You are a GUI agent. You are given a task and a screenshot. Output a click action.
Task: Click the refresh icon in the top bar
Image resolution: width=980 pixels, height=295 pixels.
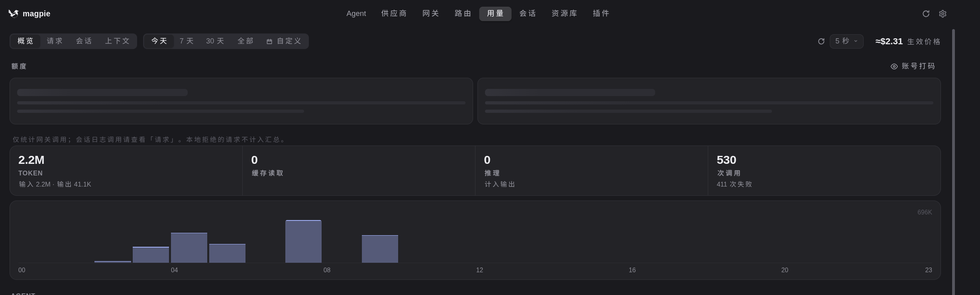(x=926, y=14)
